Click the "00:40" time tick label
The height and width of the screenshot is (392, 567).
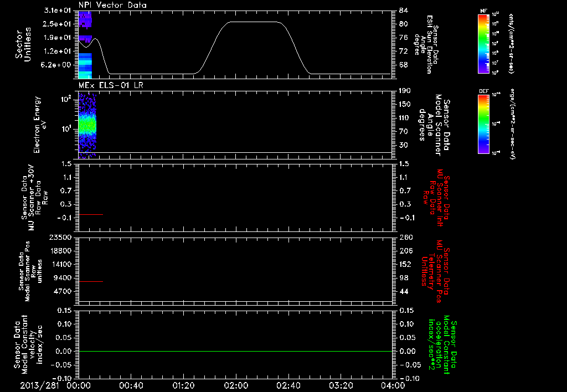pos(131,385)
